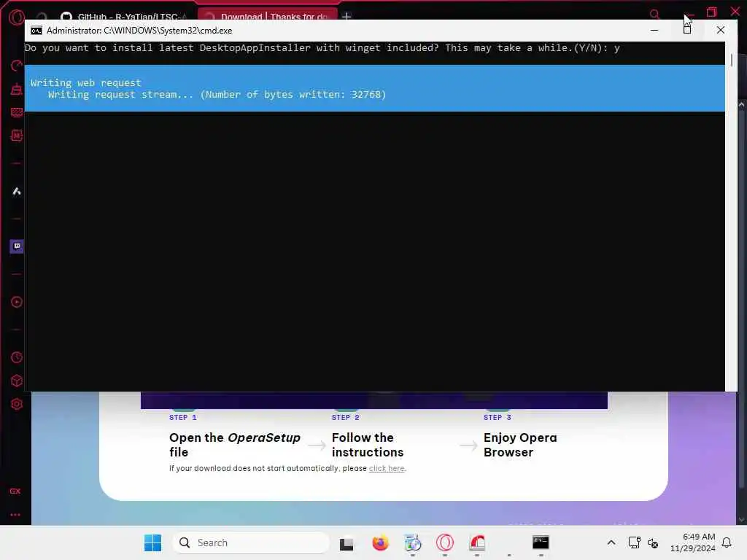Click Opera's tab search magnifier icon
747x560 pixels.
pos(655,15)
